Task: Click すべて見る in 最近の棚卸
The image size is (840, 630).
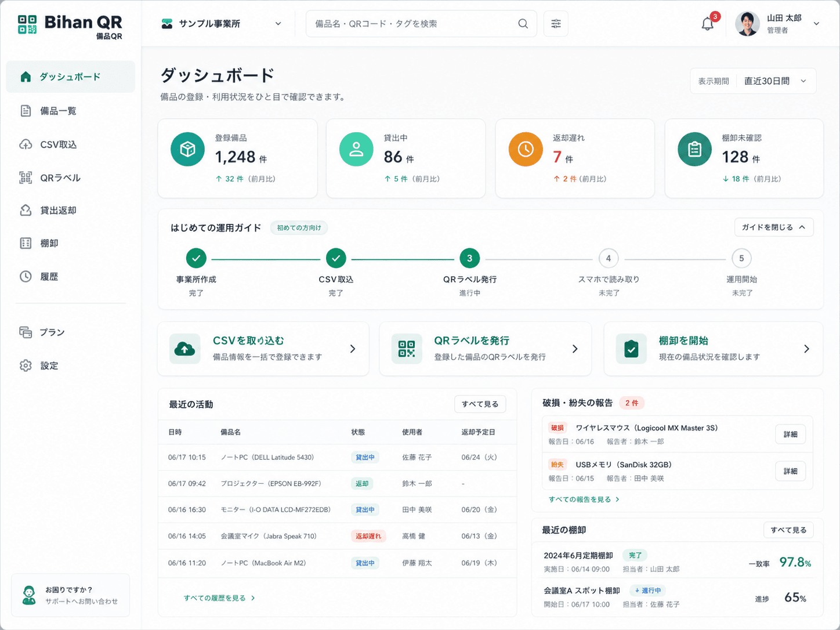Action: [x=788, y=530]
